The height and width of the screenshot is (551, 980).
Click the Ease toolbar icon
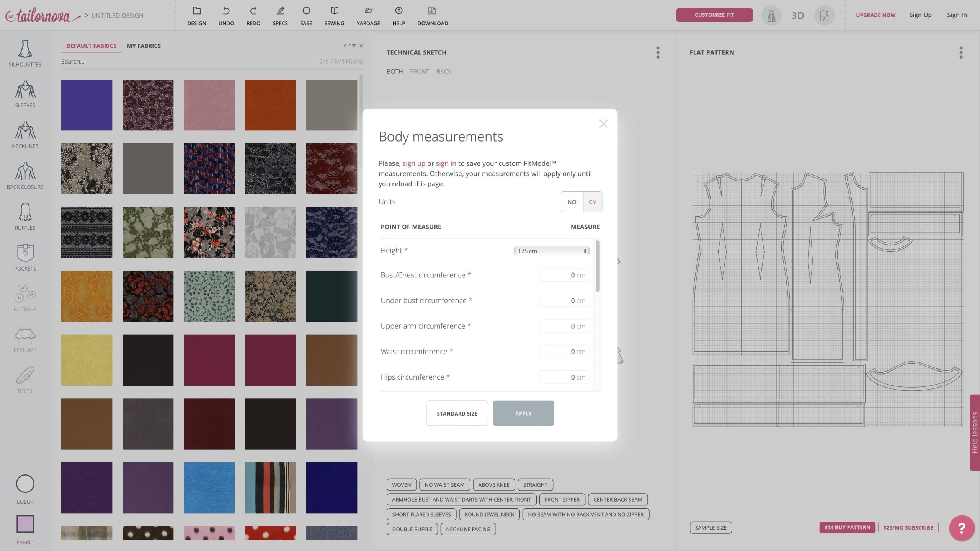point(306,15)
